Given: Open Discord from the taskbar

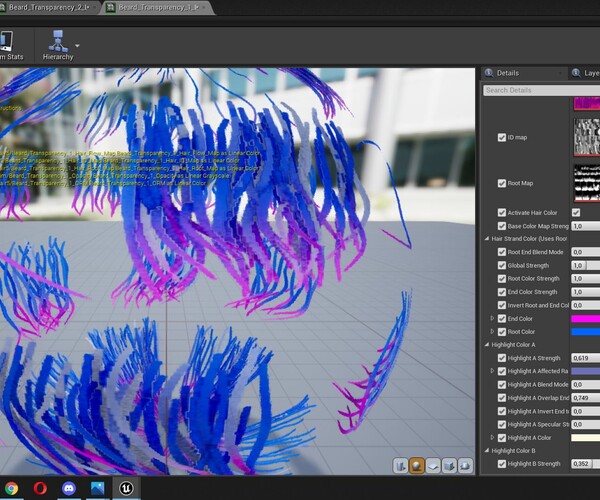Looking at the screenshot, I should [69, 488].
